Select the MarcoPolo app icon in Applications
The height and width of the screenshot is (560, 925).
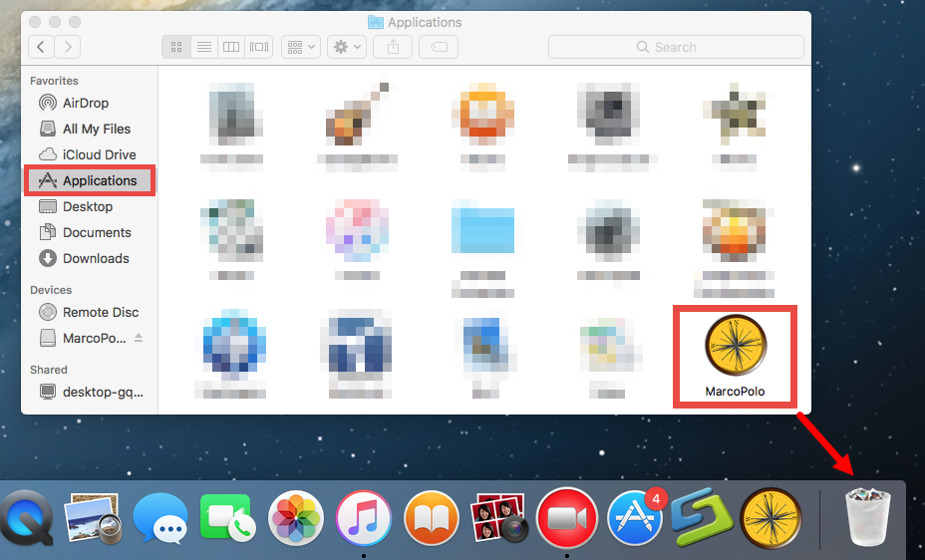[736, 346]
